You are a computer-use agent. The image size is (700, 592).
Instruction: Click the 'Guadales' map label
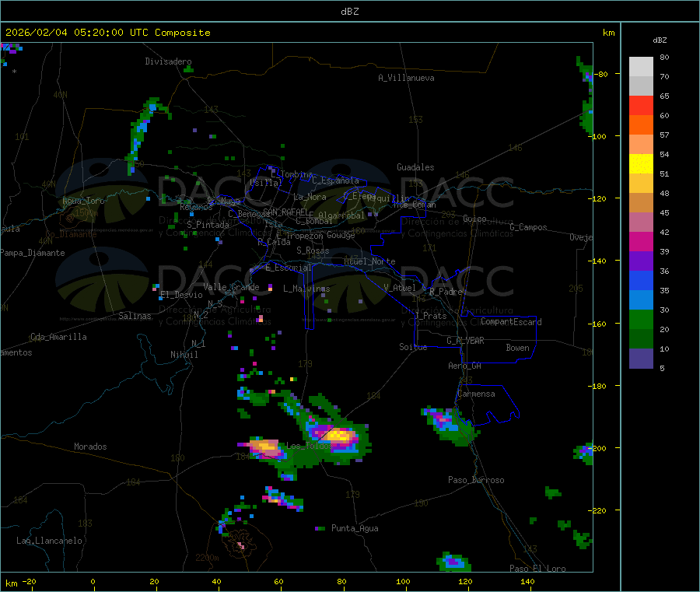tap(415, 167)
